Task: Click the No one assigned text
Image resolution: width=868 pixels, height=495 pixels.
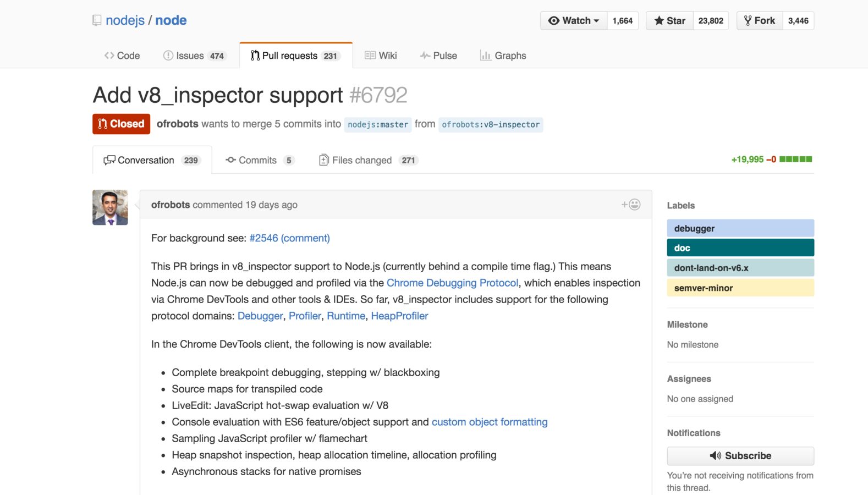Action: pyautogui.click(x=700, y=399)
